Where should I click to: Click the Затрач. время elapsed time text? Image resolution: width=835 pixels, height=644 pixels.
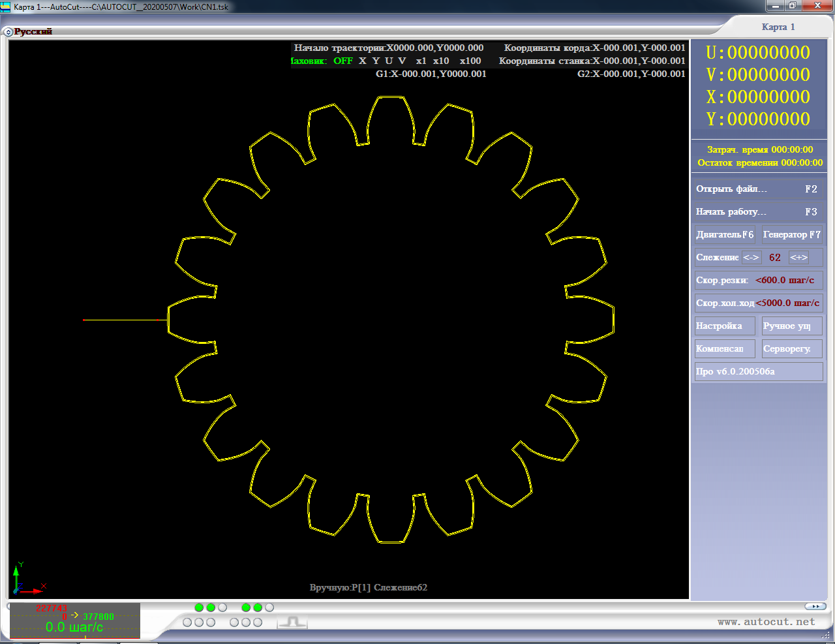pos(760,149)
